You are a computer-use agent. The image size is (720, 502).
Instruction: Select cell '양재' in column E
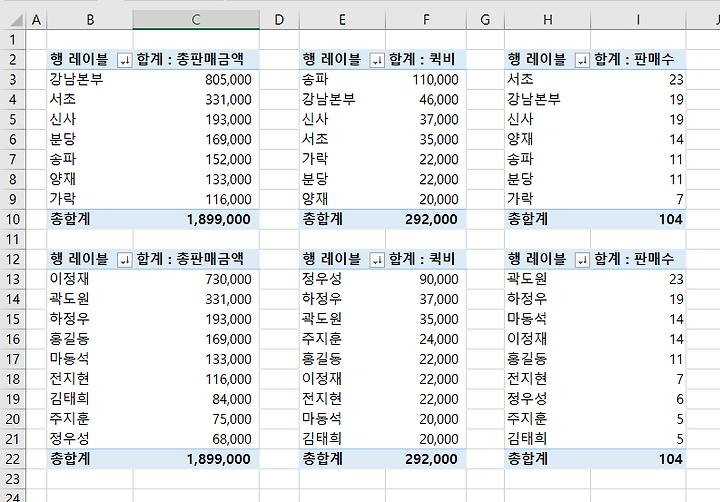(x=342, y=199)
